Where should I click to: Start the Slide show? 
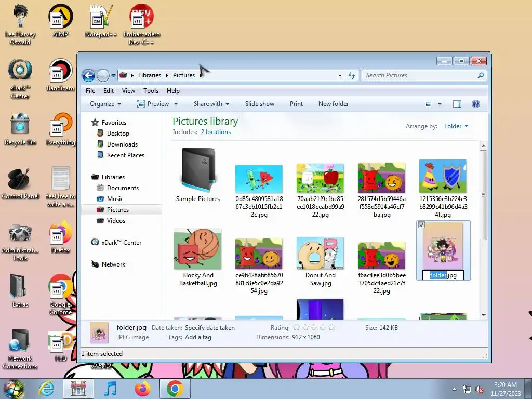(260, 104)
